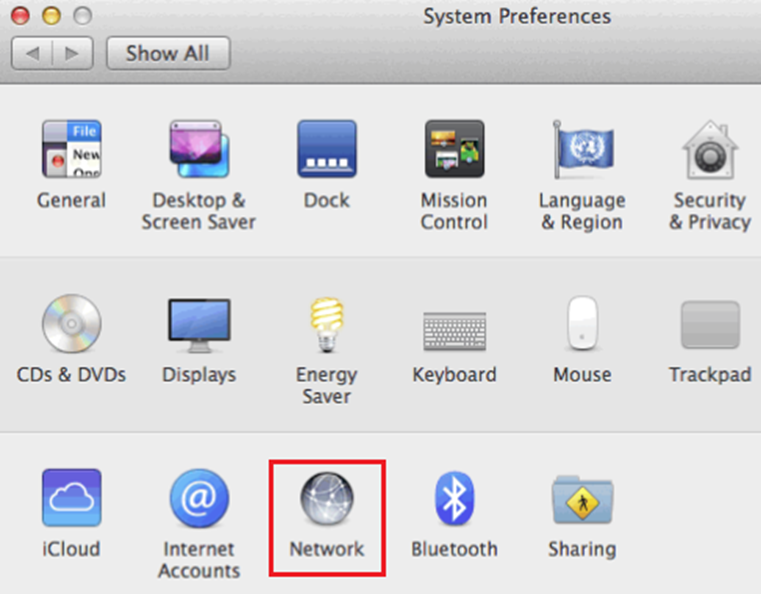Open the Keyboard preferences

(x=454, y=326)
